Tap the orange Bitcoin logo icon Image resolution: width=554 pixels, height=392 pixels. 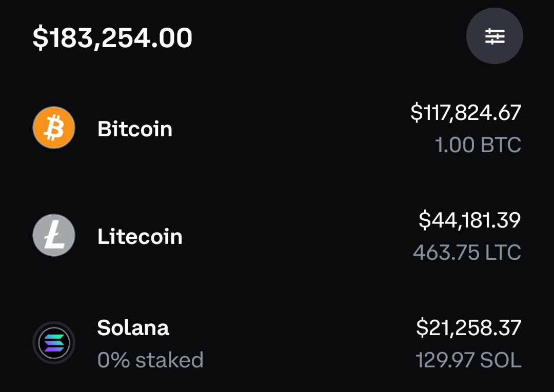point(54,128)
